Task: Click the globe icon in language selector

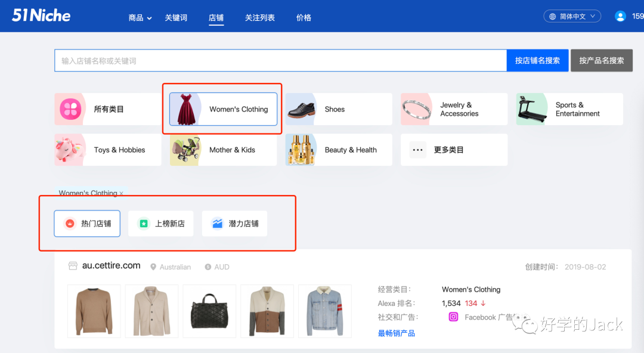Action: pos(552,17)
